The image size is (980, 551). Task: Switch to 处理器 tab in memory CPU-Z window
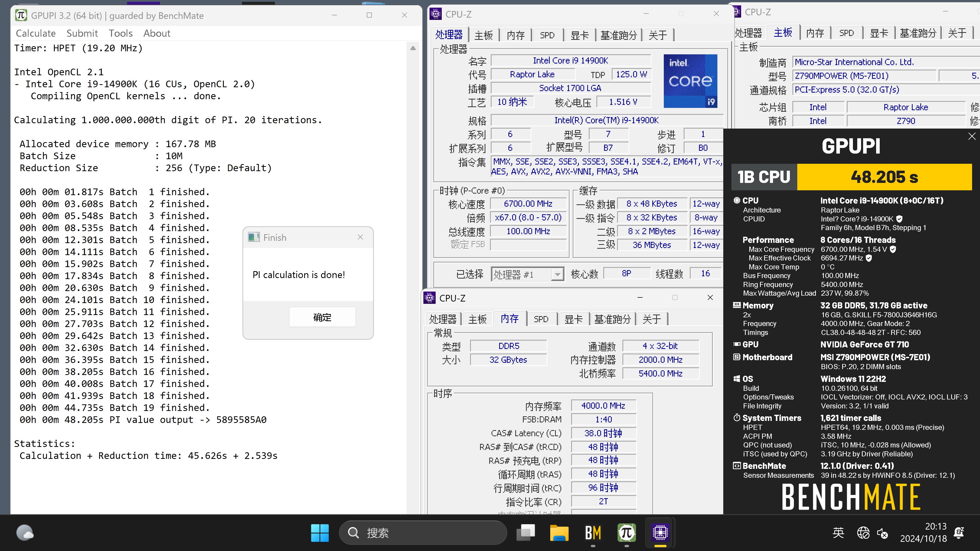(x=443, y=319)
